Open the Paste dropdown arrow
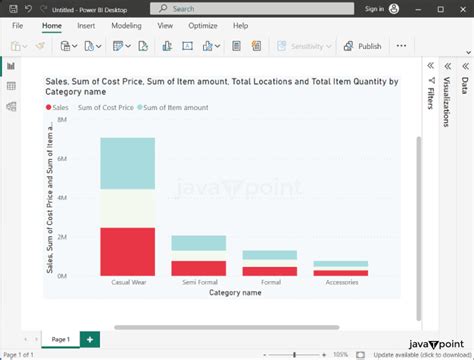 pyautogui.click(x=25, y=46)
